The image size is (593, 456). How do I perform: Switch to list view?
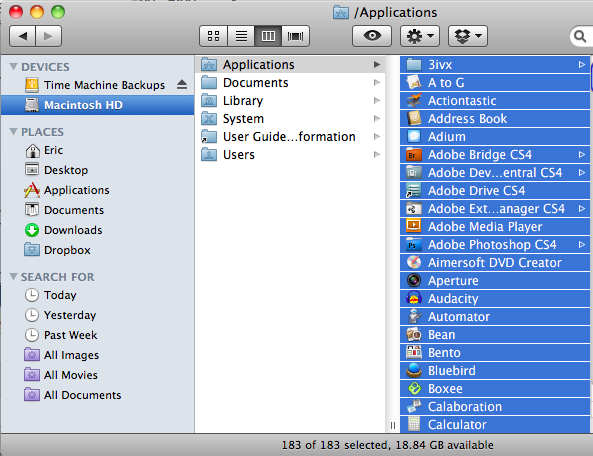(241, 36)
